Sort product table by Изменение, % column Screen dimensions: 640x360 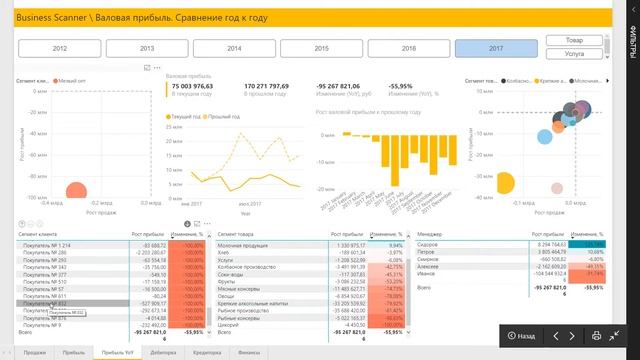[386, 234]
